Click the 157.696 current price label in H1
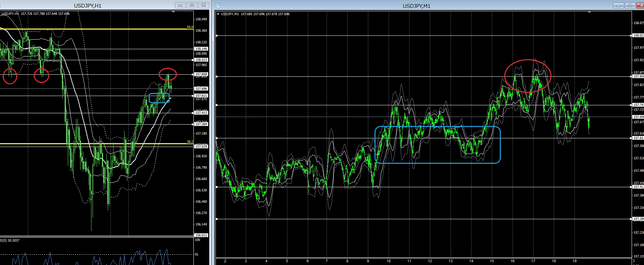Screen dimensions: 644x265 (201, 89)
